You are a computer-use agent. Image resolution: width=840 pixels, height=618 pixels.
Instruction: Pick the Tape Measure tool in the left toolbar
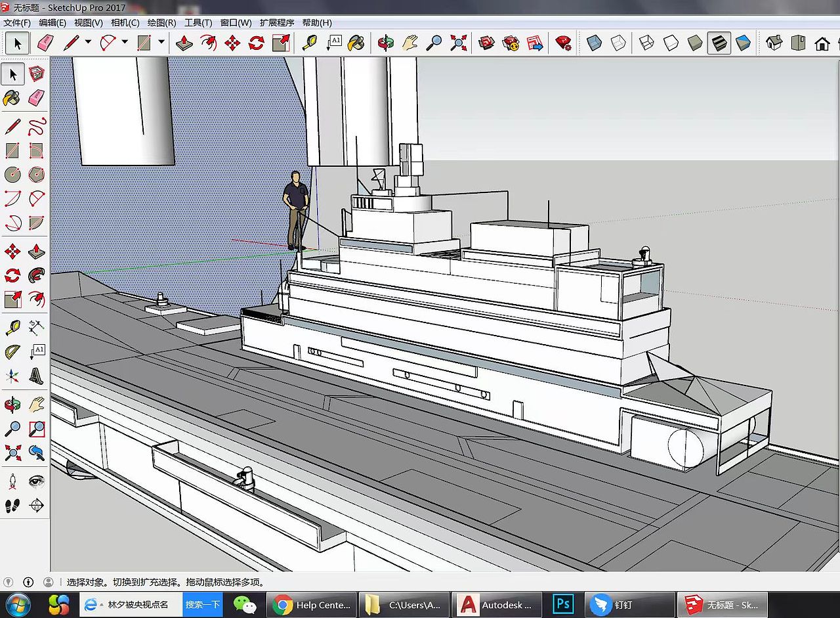point(12,326)
